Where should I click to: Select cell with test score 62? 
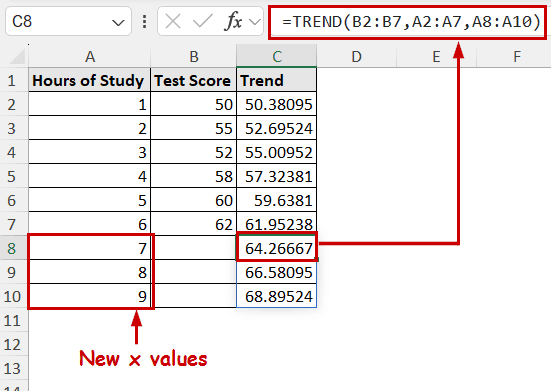(194, 224)
